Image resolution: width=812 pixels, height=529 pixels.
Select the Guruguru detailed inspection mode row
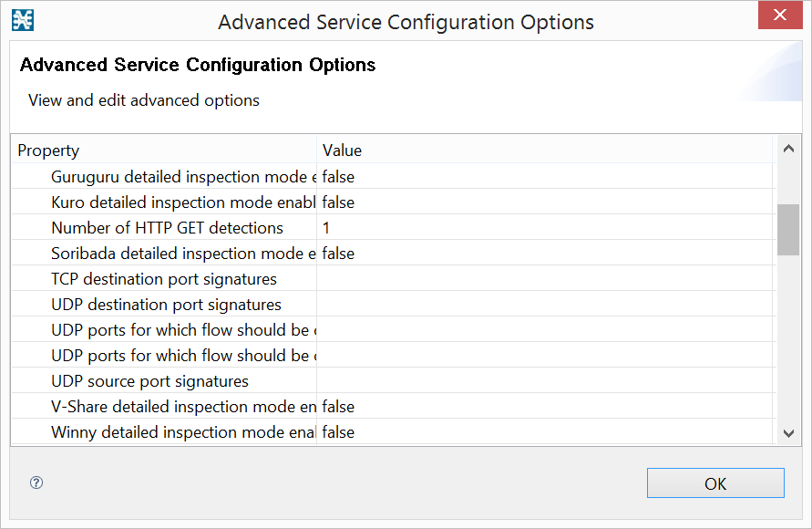pyautogui.click(x=183, y=177)
